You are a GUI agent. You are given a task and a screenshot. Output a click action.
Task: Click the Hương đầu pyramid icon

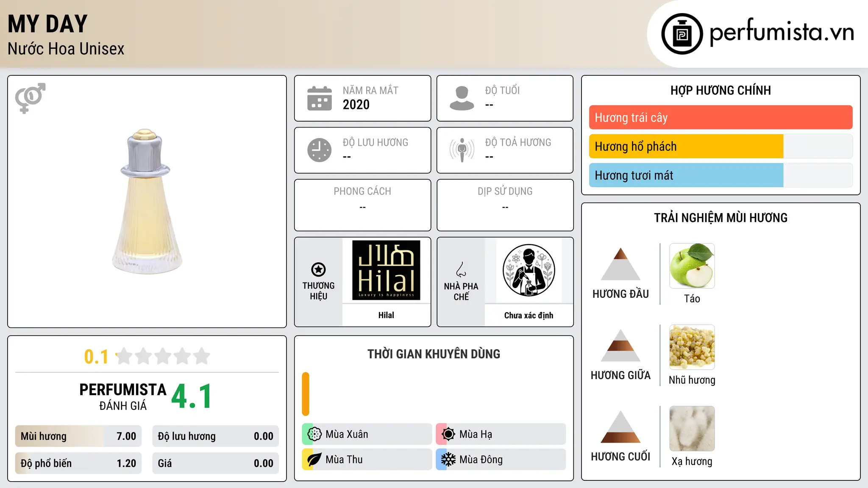point(620,264)
